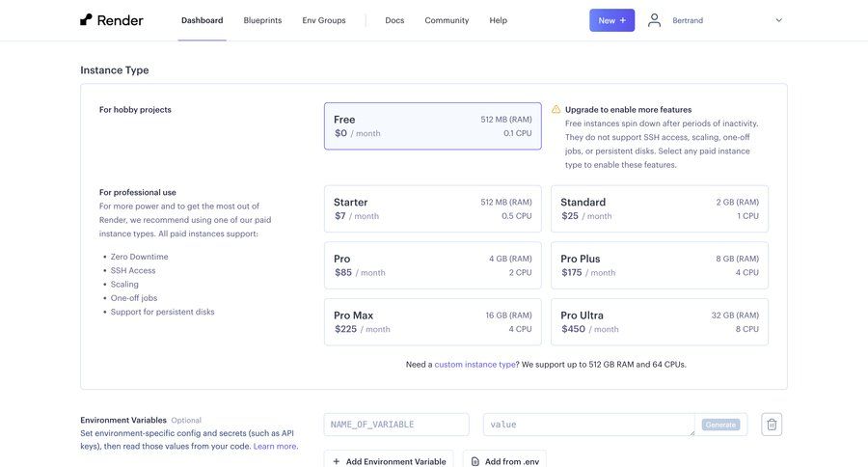Click the plus icon for Add Environment Variable
868x467 pixels.
(x=337, y=461)
